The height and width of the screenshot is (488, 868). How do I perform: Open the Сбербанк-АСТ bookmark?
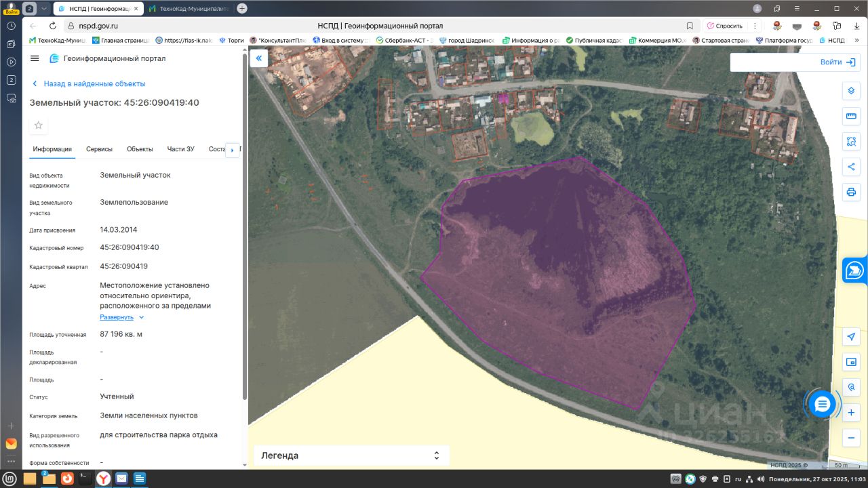coord(403,40)
